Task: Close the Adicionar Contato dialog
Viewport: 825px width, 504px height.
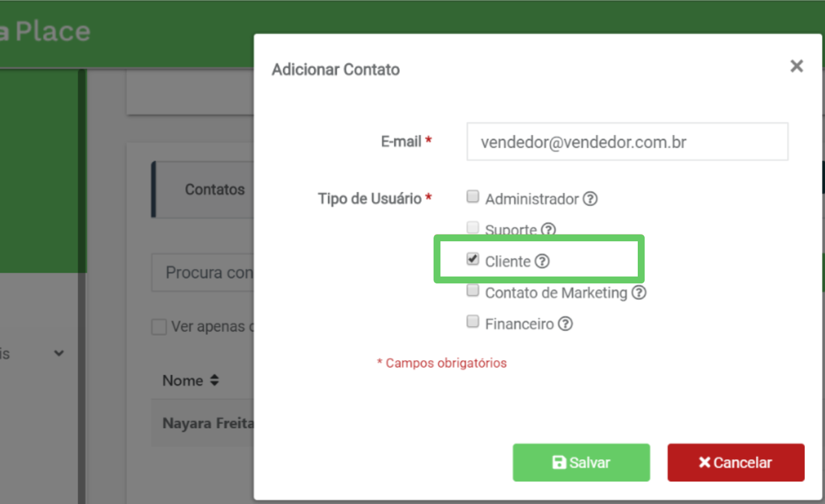Action: pyautogui.click(x=797, y=66)
